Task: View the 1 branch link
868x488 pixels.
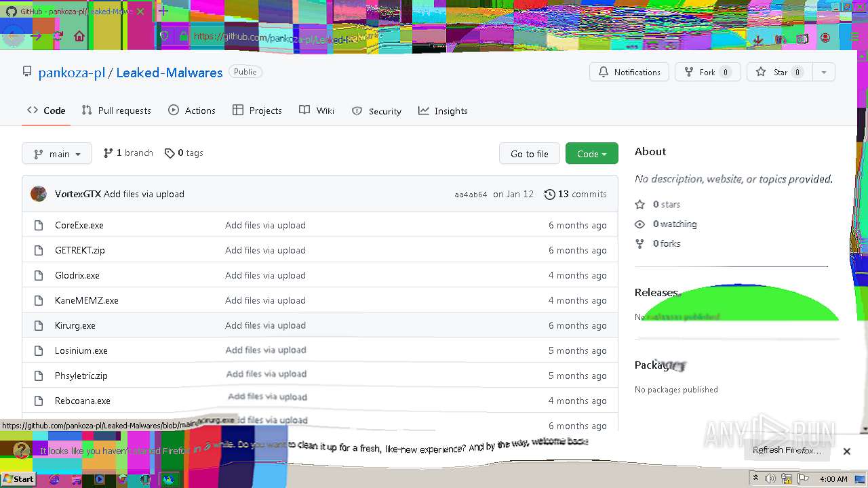Action: click(128, 153)
